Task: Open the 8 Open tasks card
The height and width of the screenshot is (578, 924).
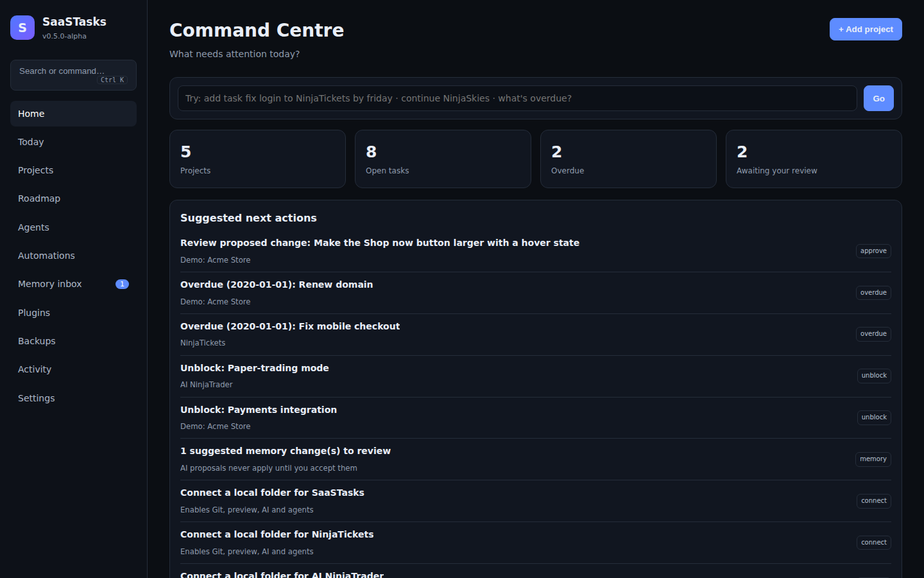Action: click(443, 159)
